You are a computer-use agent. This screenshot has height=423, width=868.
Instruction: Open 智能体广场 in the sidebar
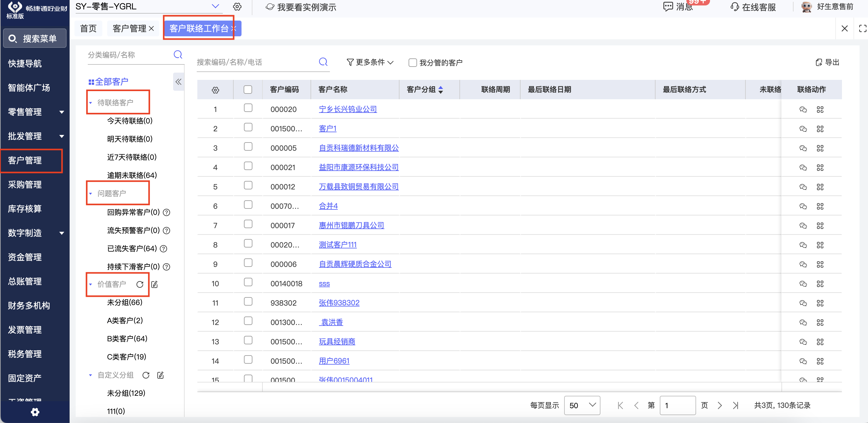pyautogui.click(x=29, y=88)
